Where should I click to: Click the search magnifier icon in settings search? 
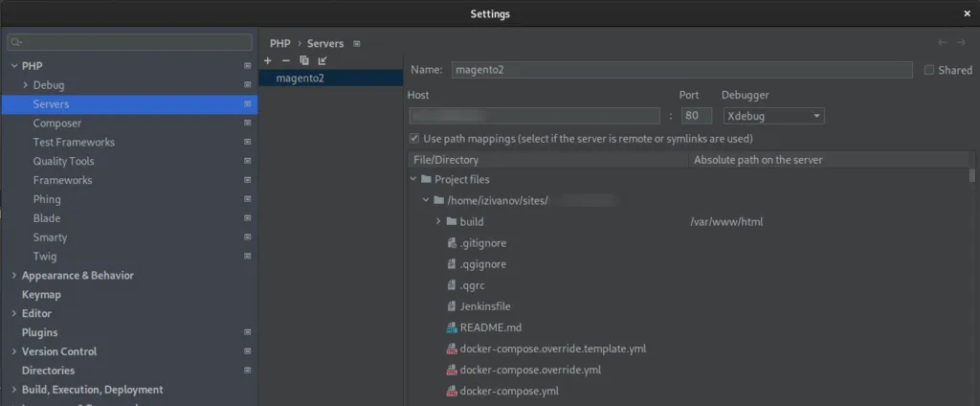(x=16, y=42)
